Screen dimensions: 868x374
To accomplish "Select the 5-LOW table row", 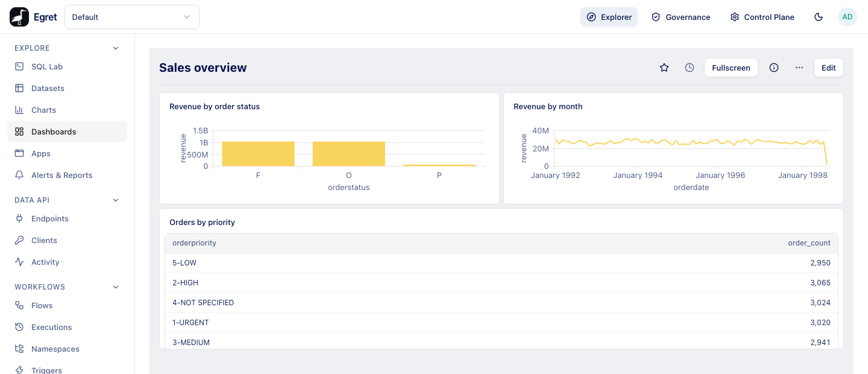I will tap(502, 263).
